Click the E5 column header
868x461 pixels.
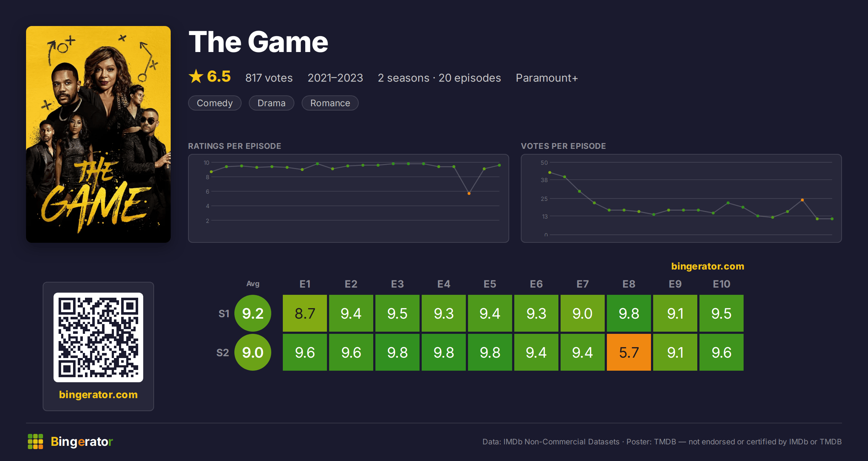pos(490,284)
